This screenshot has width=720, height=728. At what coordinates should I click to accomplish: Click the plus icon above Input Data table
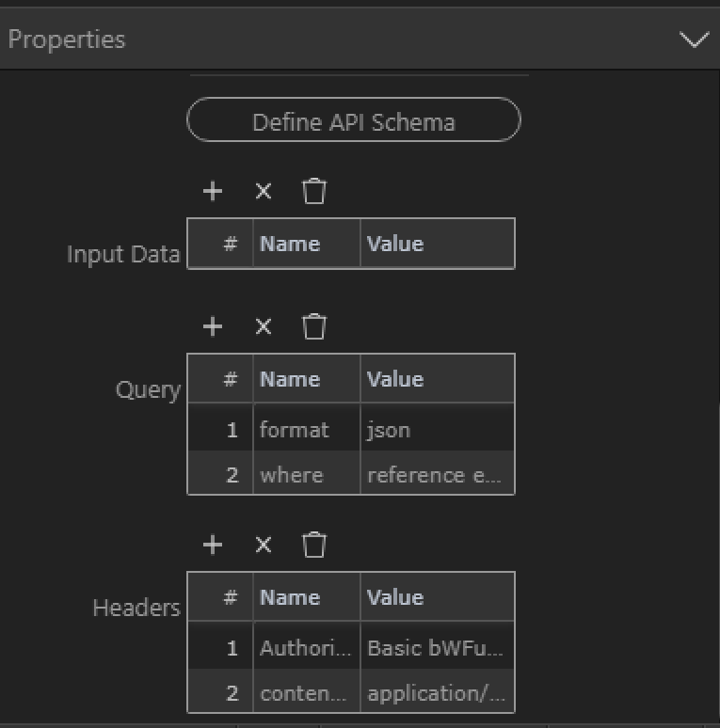pos(213,192)
